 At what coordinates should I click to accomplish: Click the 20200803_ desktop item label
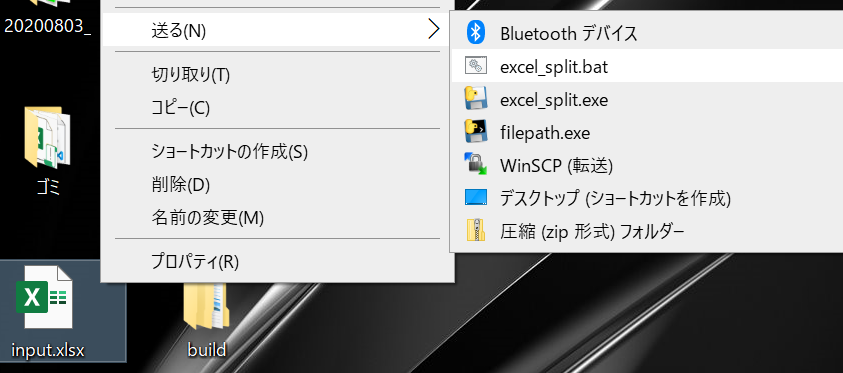tap(46, 25)
